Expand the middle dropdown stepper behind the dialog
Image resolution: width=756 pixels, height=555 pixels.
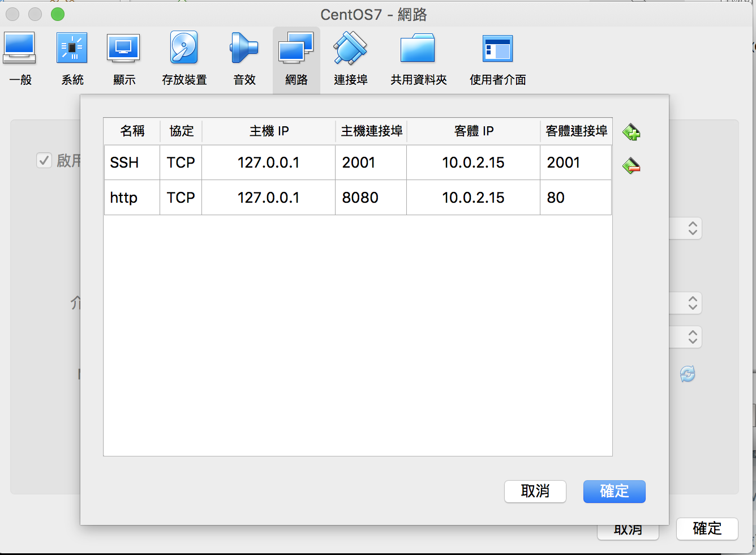click(692, 303)
